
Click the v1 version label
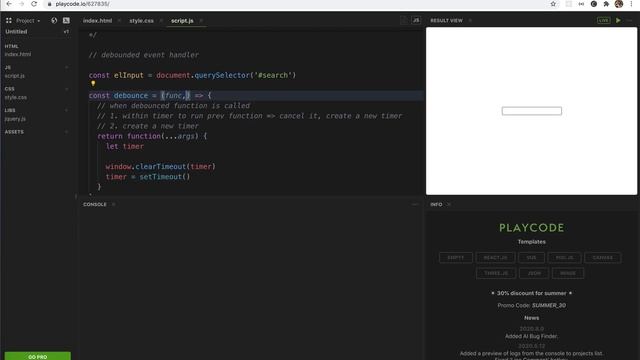pyautogui.click(x=66, y=31)
